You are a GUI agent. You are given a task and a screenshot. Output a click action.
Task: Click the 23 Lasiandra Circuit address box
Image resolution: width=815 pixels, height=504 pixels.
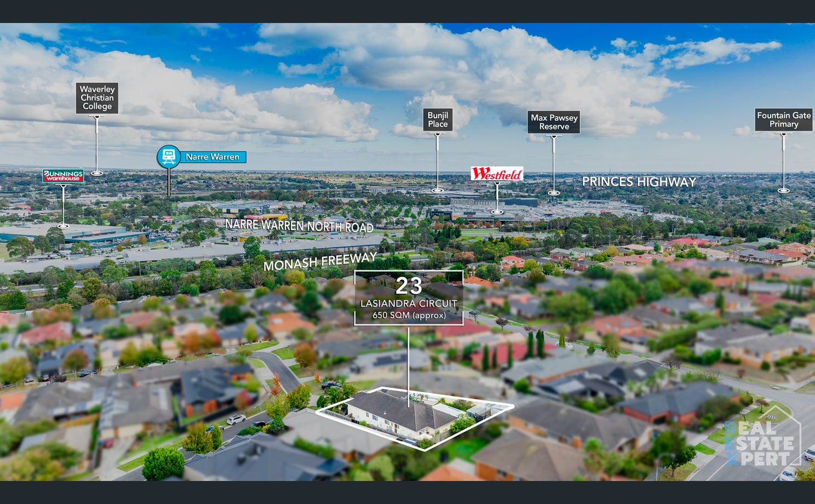point(409,298)
